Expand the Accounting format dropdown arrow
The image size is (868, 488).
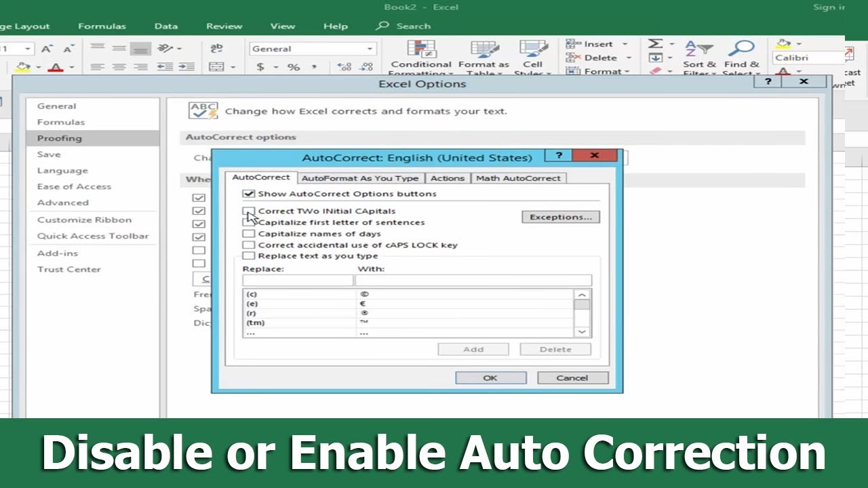click(x=276, y=67)
